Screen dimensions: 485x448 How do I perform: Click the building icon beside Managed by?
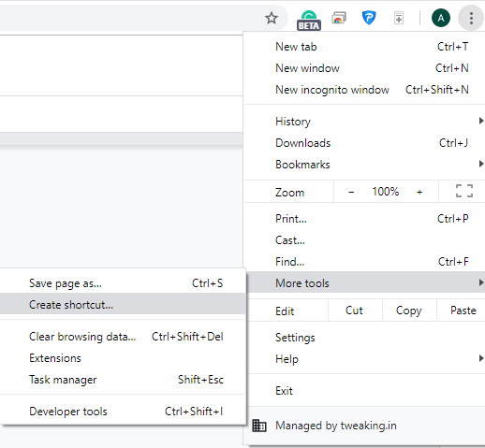pyautogui.click(x=259, y=426)
